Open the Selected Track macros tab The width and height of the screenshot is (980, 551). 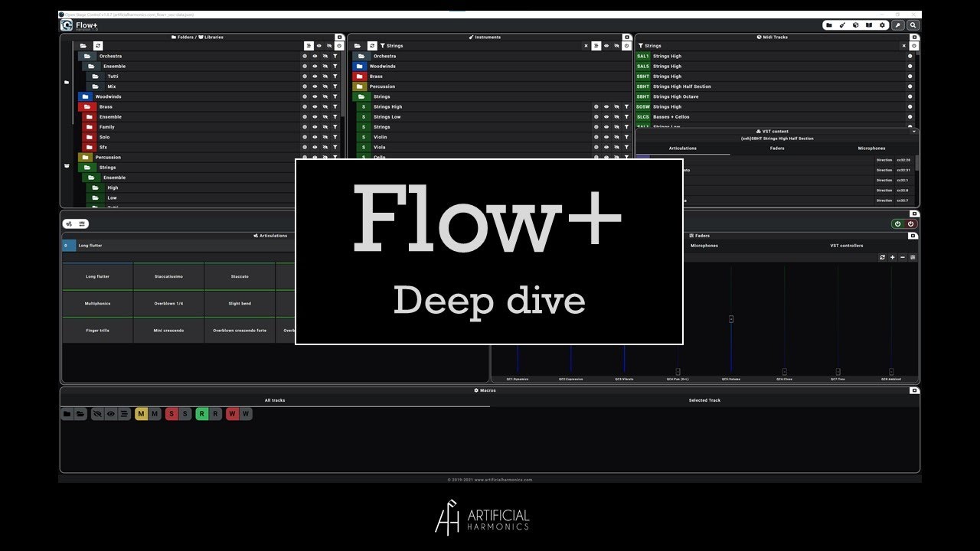[x=704, y=400]
